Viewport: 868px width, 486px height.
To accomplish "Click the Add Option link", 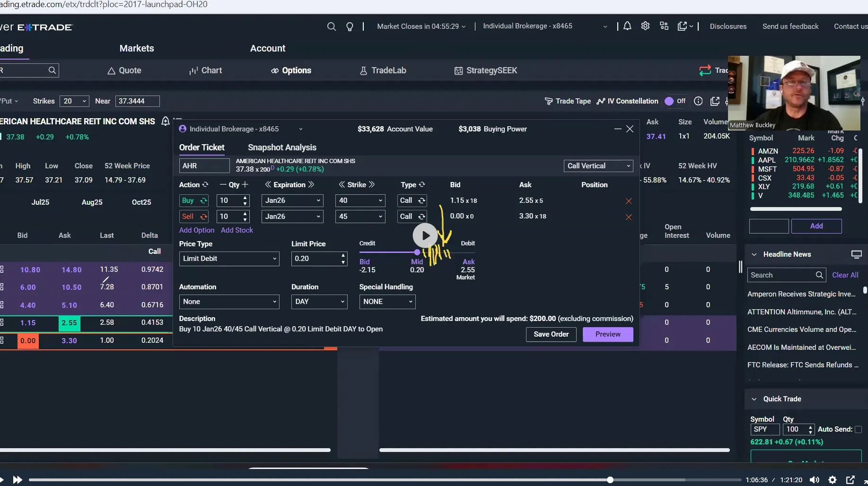I will click(x=197, y=230).
